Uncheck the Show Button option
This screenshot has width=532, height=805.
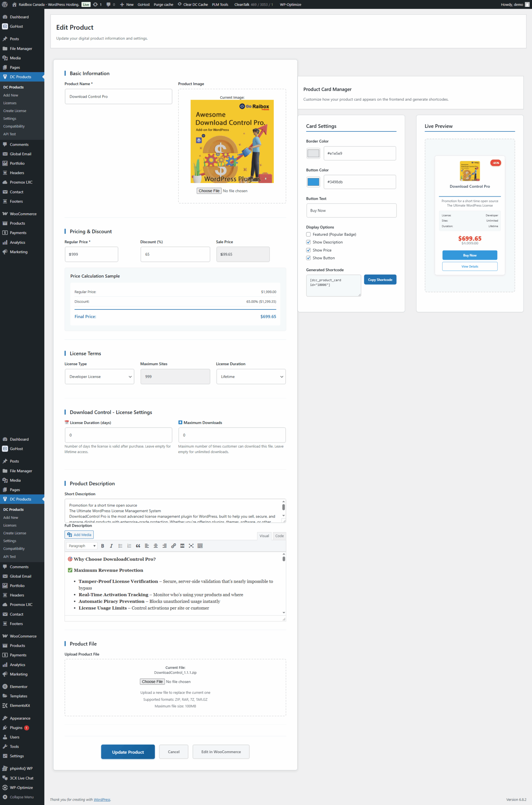click(308, 258)
